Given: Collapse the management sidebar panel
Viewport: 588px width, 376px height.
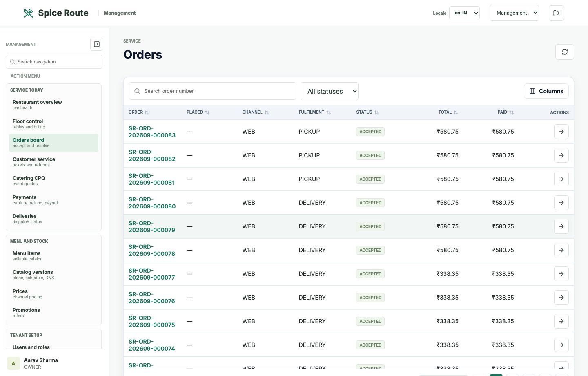Looking at the screenshot, I should coord(97,44).
